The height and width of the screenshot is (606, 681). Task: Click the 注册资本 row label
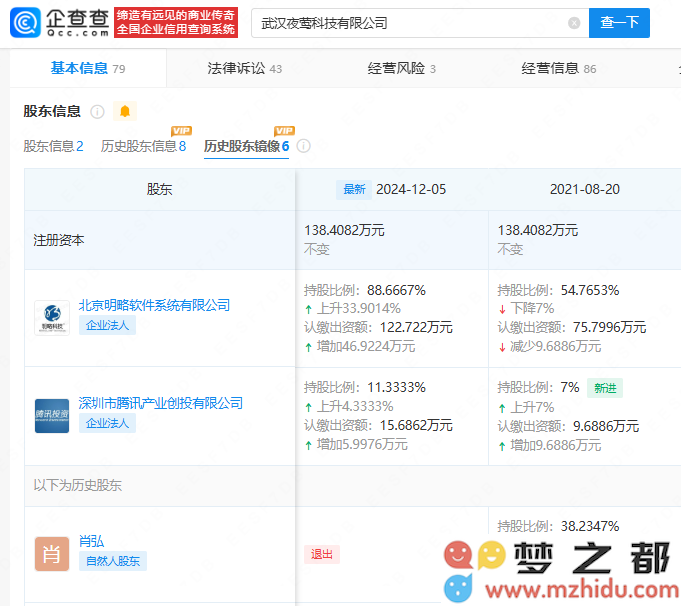click(59, 240)
